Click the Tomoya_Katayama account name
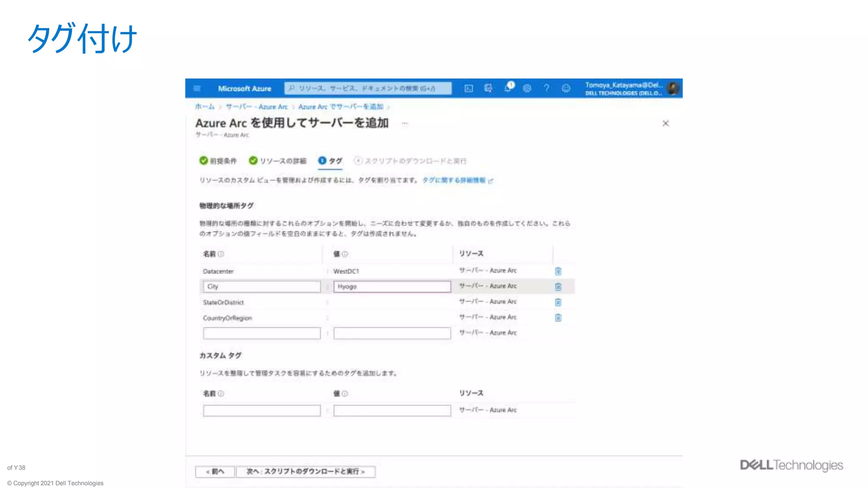This screenshot has width=868, height=488. (x=624, y=85)
